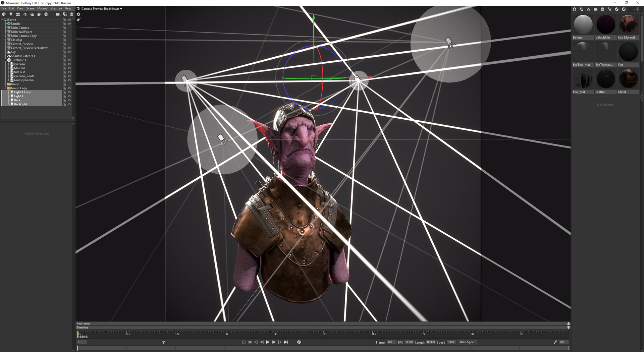The image size is (644, 352).
Task: Open the Capture menu
Action: click(x=56, y=8)
